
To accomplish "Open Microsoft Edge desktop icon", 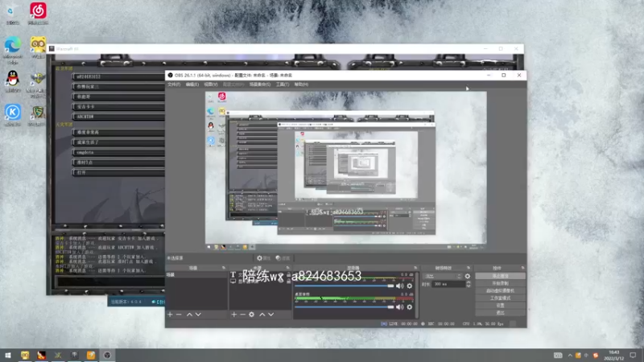I will [x=13, y=50].
